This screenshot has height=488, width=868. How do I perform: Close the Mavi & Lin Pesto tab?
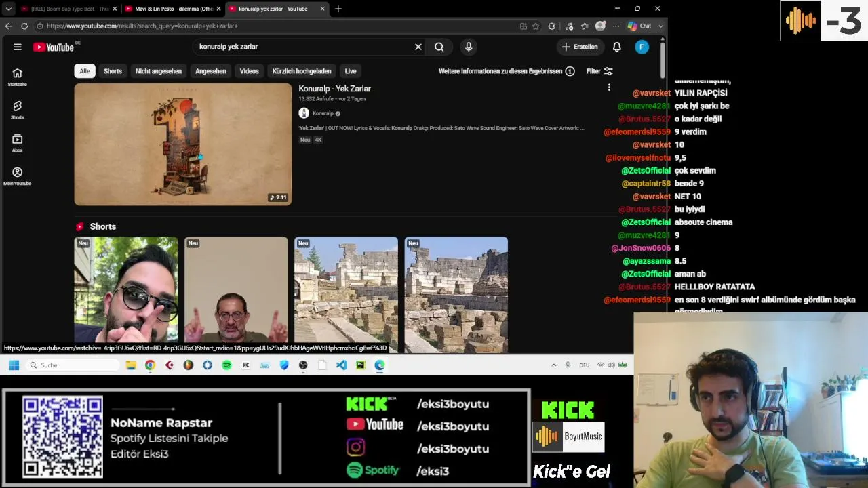[x=218, y=9]
